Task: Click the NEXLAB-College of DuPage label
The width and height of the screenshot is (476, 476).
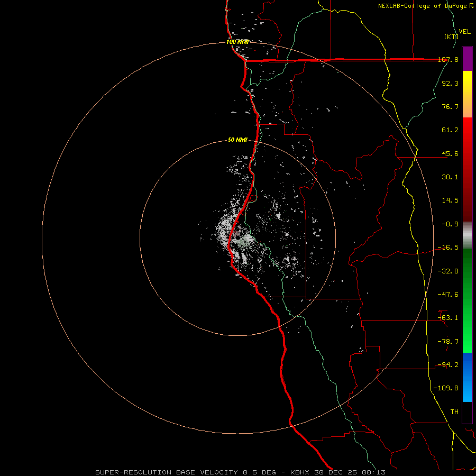Action: pos(423,6)
